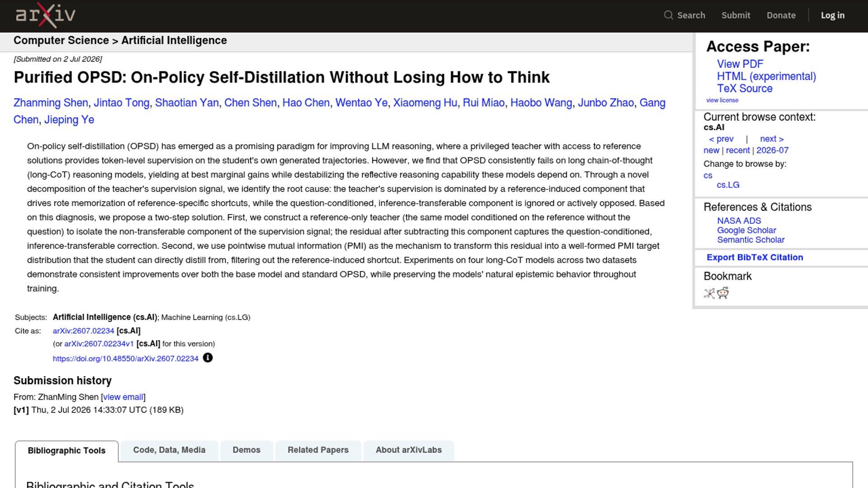The image size is (868, 488).
Task: Download the TeX Source
Action: click(x=745, y=89)
